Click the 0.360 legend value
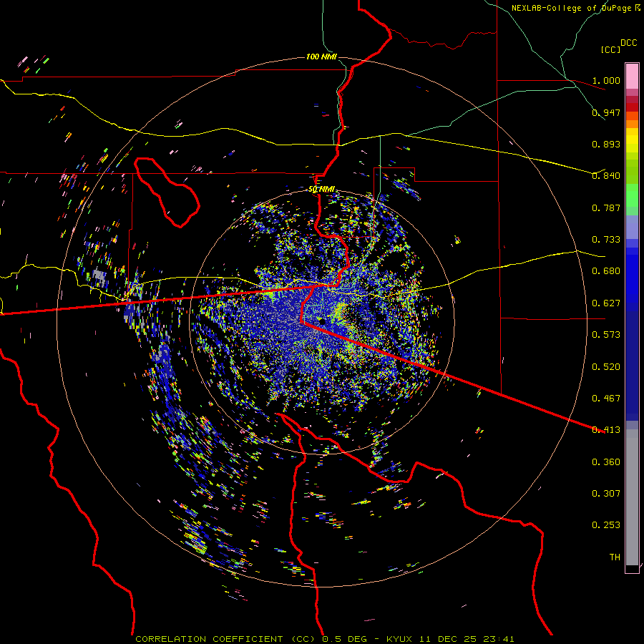 pyautogui.click(x=606, y=462)
